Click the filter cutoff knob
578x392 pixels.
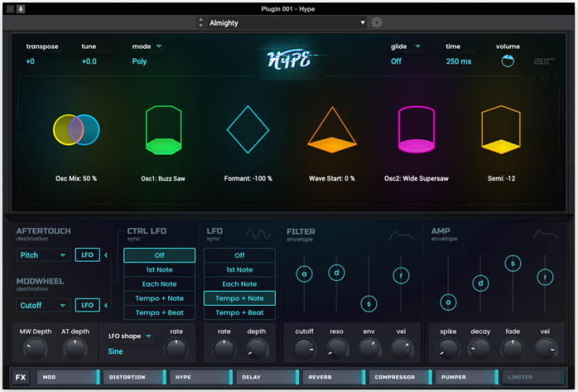[304, 349]
